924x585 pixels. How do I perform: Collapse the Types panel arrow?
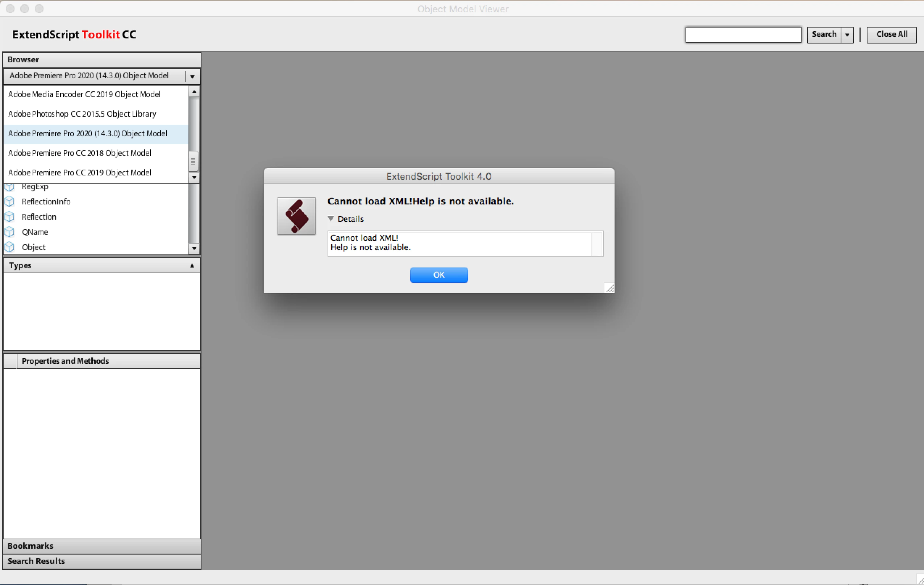click(192, 266)
